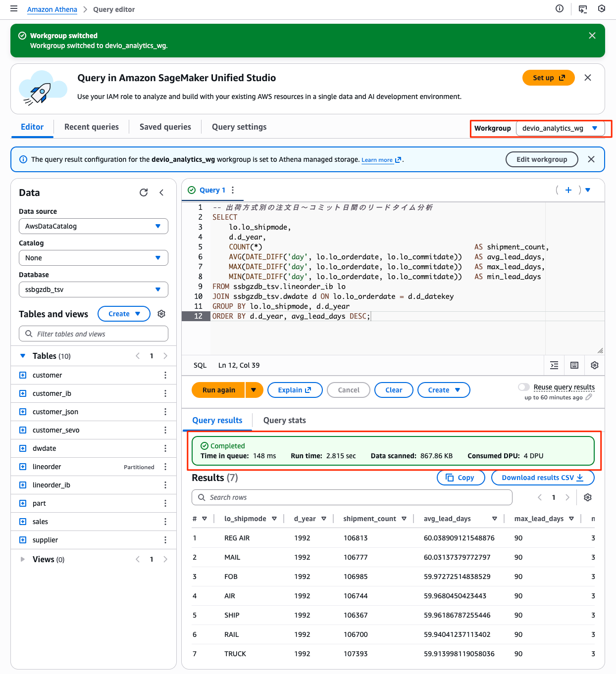The width and height of the screenshot is (616, 674).
Task: Click the Edit workgroup button
Action: click(x=542, y=159)
